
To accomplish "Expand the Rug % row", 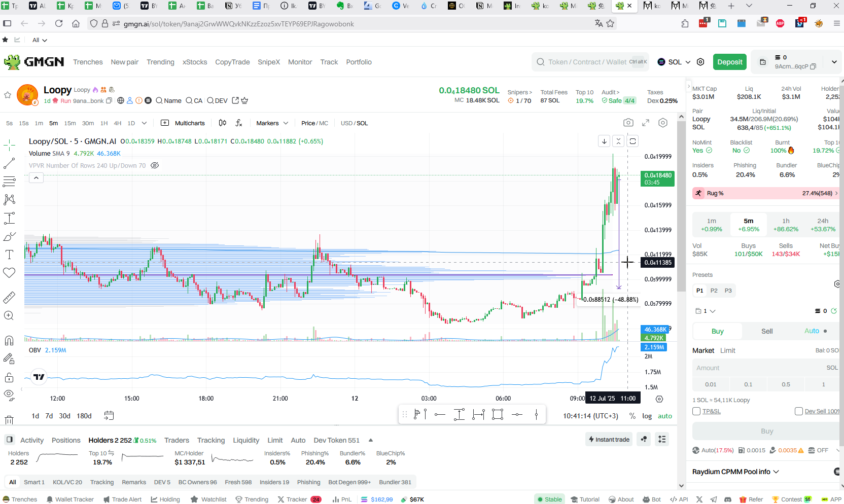I will point(766,193).
